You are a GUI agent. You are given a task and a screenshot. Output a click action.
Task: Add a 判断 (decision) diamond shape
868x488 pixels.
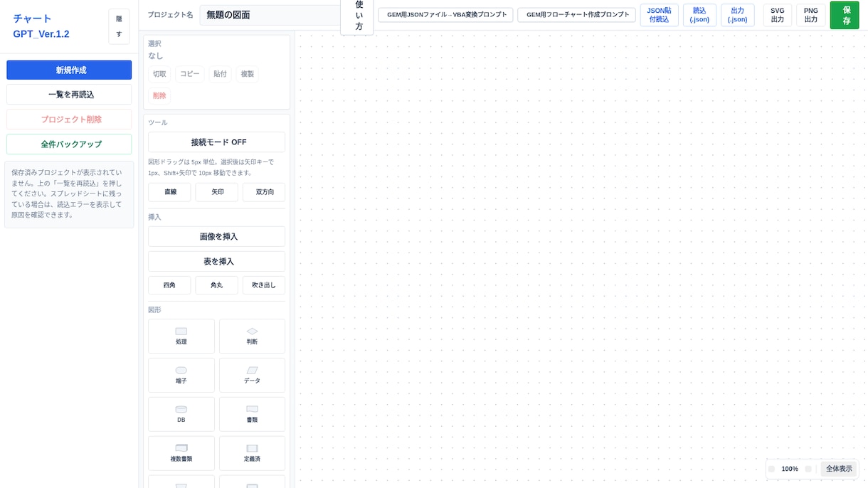[x=252, y=336]
